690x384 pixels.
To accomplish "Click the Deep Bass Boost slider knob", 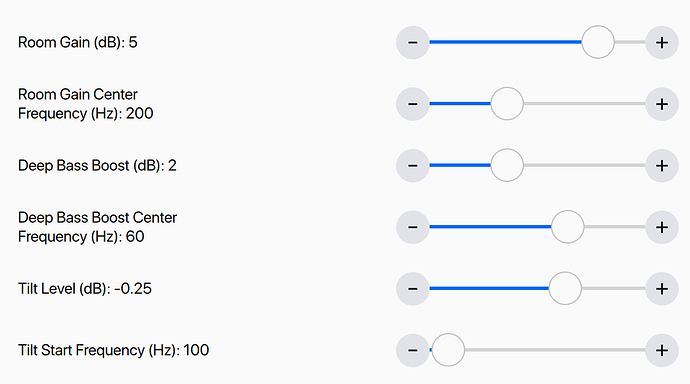I will click(x=507, y=165).
